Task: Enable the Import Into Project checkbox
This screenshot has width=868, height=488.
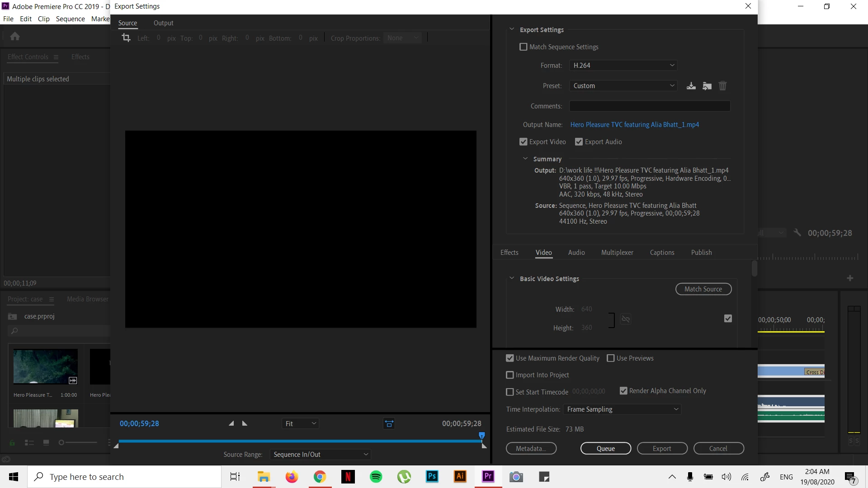Action: point(510,375)
